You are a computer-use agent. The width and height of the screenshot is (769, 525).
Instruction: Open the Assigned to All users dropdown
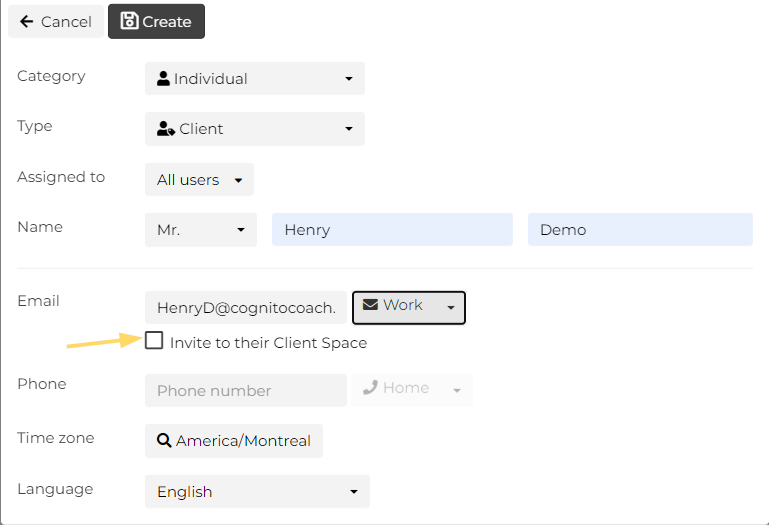(x=199, y=180)
